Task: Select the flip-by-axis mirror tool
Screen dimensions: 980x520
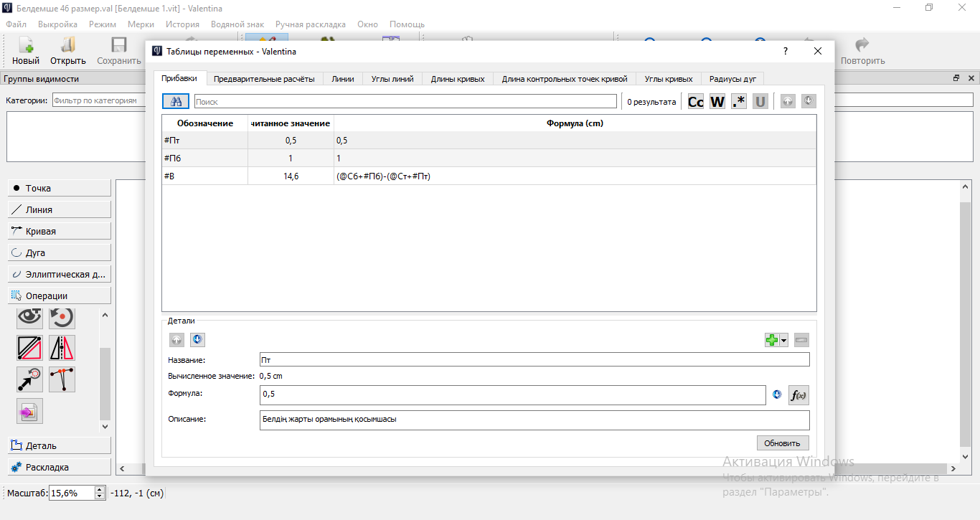Action: coord(62,348)
